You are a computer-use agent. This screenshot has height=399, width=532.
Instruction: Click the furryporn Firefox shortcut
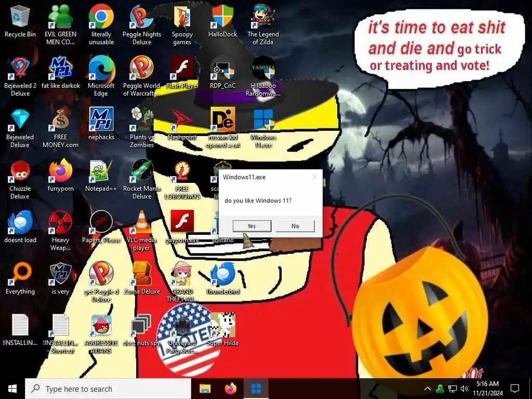tap(60, 176)
